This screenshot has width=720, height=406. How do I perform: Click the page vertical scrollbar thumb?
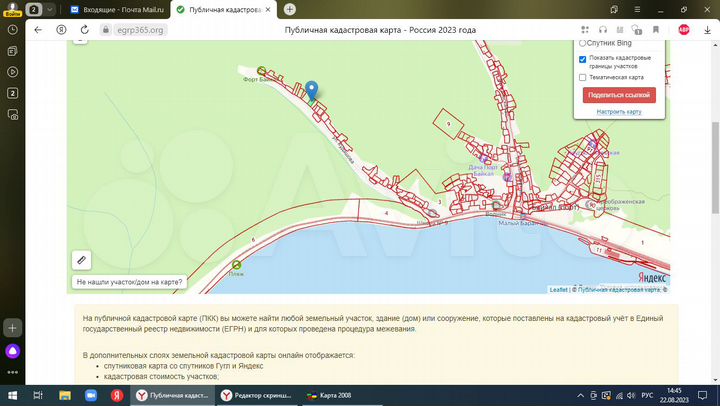(x=715, y=167)
